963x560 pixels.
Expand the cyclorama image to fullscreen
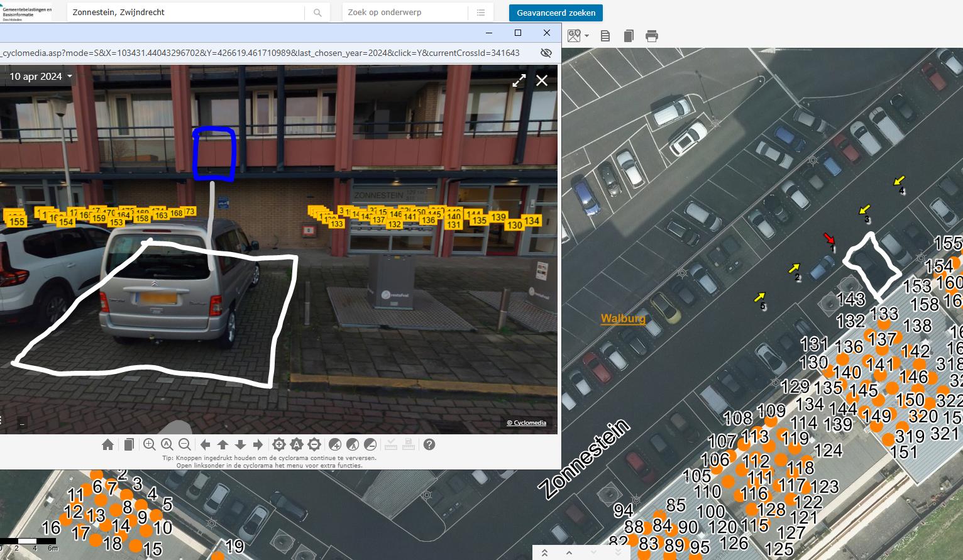click(x=519, y=80)
